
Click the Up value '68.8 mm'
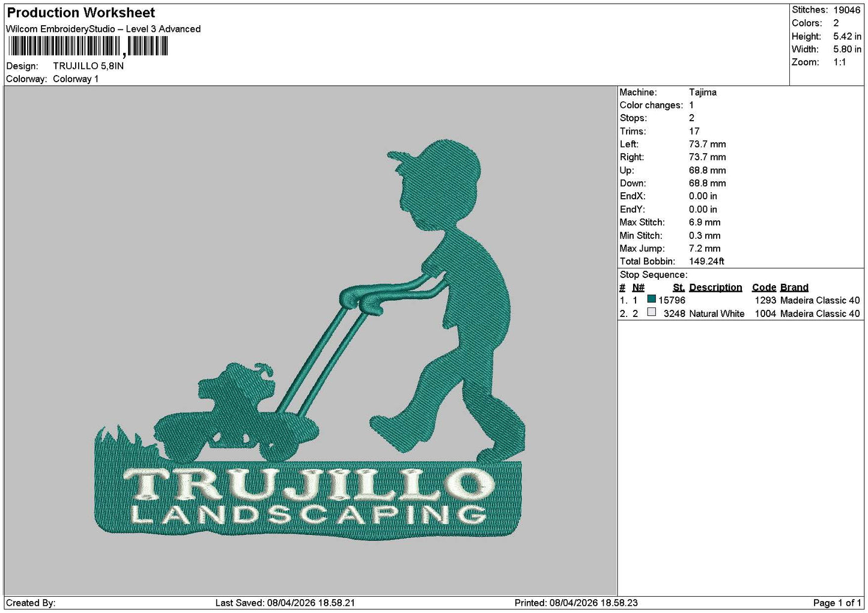click(x=708, y=171)
